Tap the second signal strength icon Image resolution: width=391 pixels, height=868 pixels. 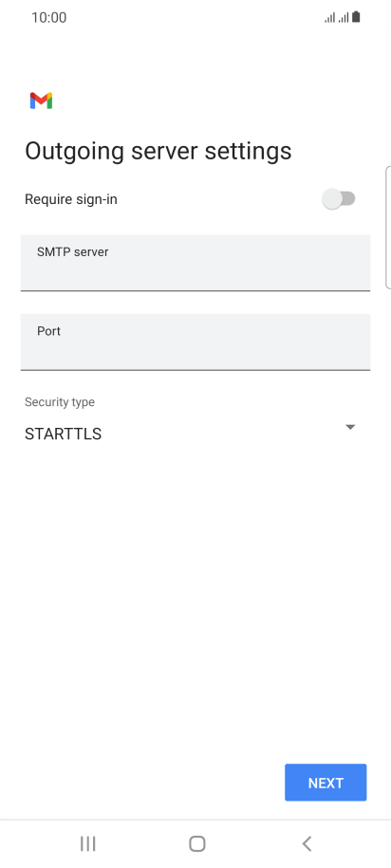coord(344,18)
